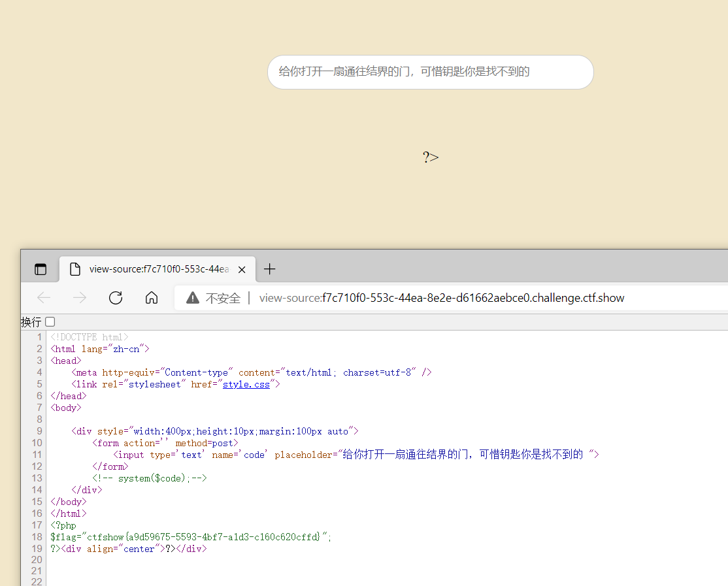Viewport: 728px width, 586px height.
Task: Click the security warning triangle icon
Action: point(191,297)
